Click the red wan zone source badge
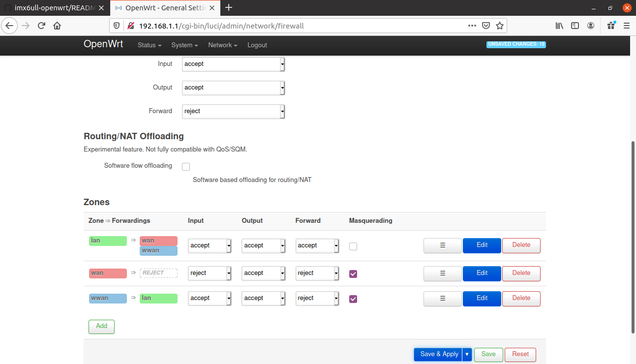The width and height of the screenshot is (636, 364). tap(108, 273)
